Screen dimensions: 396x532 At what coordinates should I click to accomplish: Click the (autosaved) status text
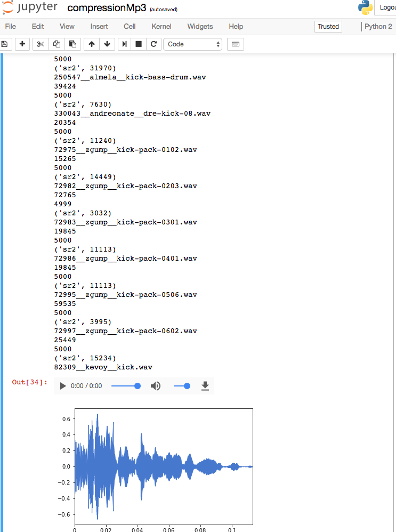pos(164,10)
